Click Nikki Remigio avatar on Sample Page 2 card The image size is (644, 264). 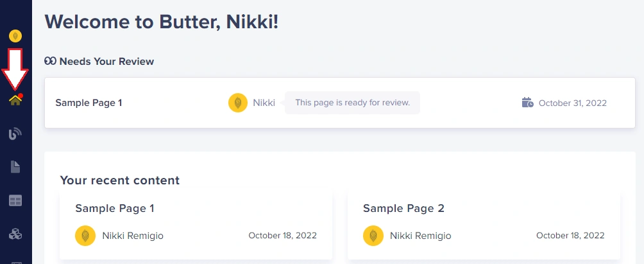(x=373, y=236)
